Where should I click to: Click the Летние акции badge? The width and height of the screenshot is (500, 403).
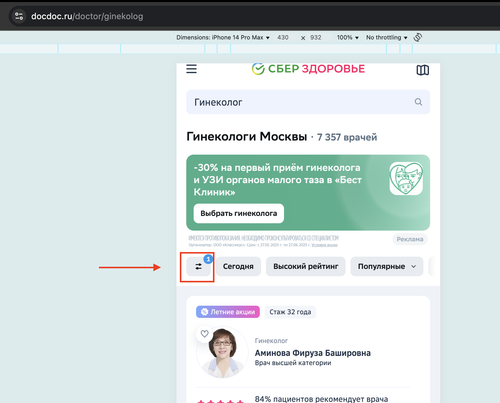[x=228, y=312]
